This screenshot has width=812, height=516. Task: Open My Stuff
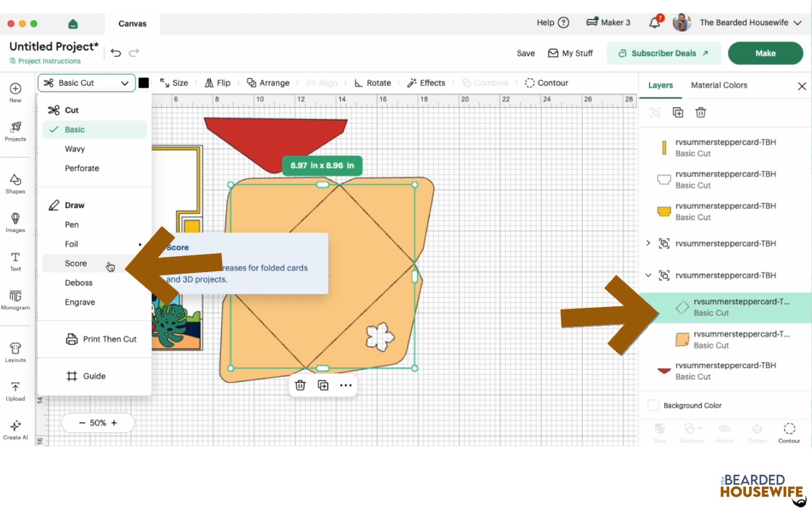[x=570, y=53]
